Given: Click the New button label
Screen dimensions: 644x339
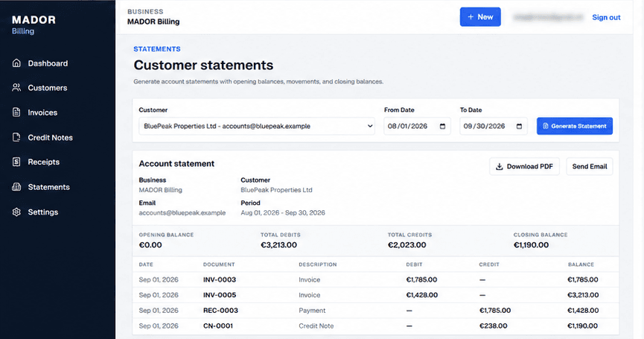Looking at the screenshot, I should 485,17.
